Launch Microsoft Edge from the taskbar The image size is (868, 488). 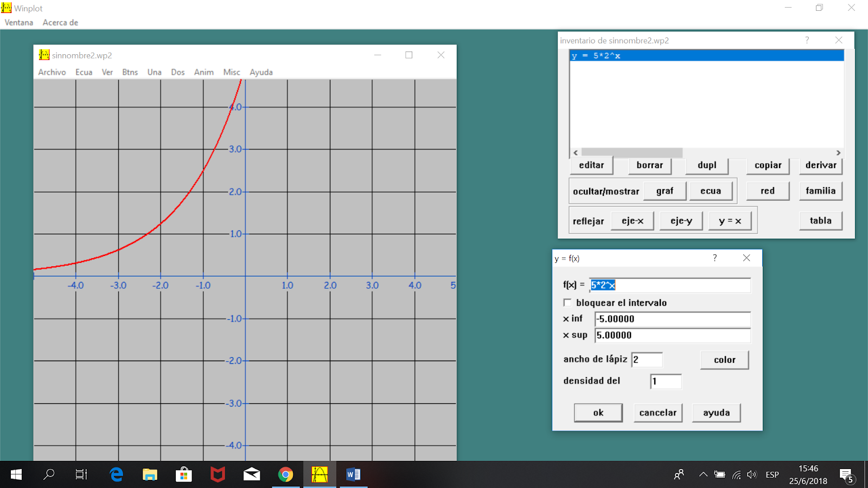[x=116, y=474]
